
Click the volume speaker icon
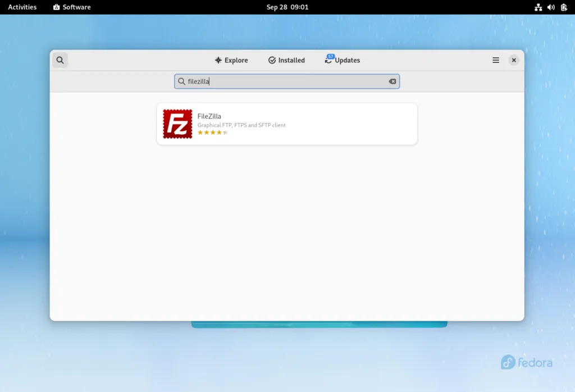tap(551, 7)
